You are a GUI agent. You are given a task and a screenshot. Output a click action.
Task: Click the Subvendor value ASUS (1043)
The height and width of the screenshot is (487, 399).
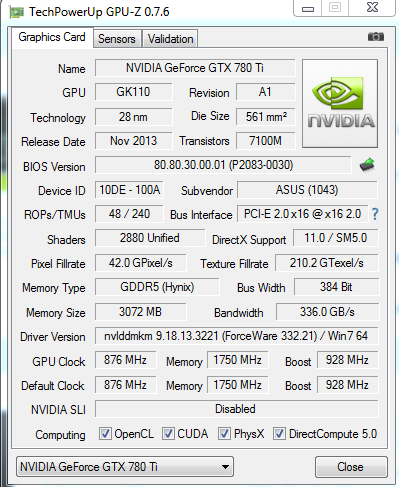coord(307,190)
